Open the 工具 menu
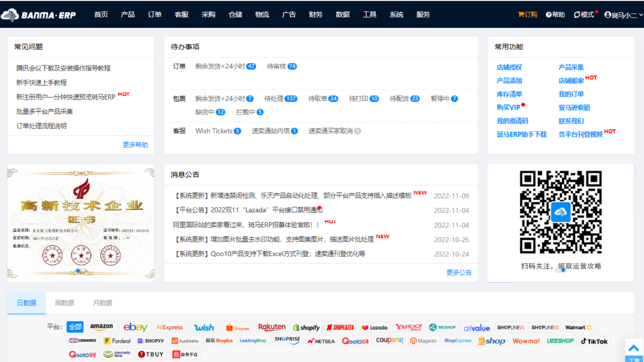 tap(369, 14)
